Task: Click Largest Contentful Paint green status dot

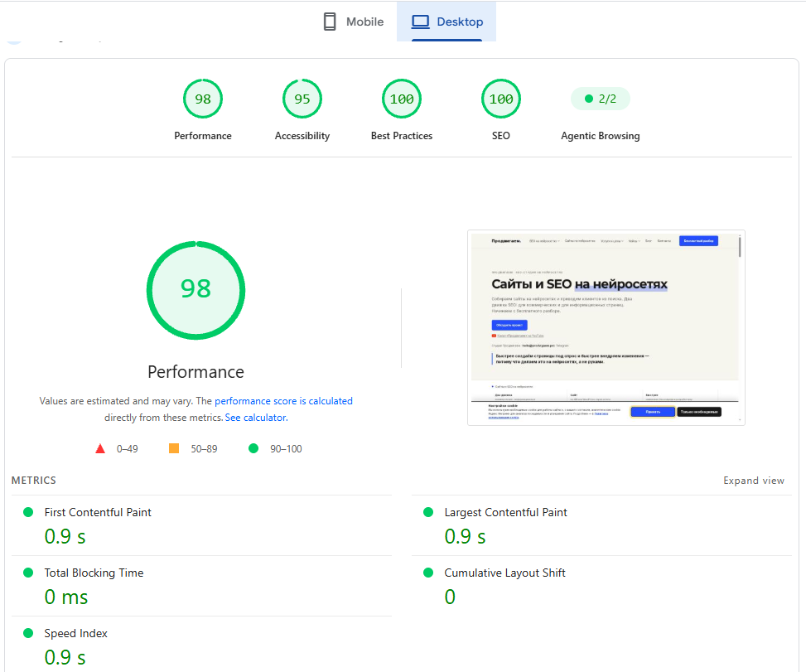Action: click(x=428, y=512)
